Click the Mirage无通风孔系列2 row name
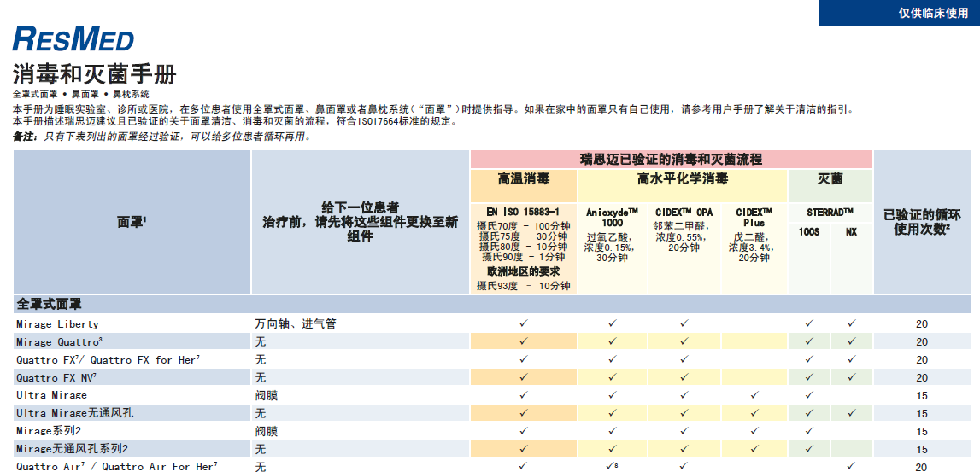Viewport: 980px width, 472px height. (72, 449)
